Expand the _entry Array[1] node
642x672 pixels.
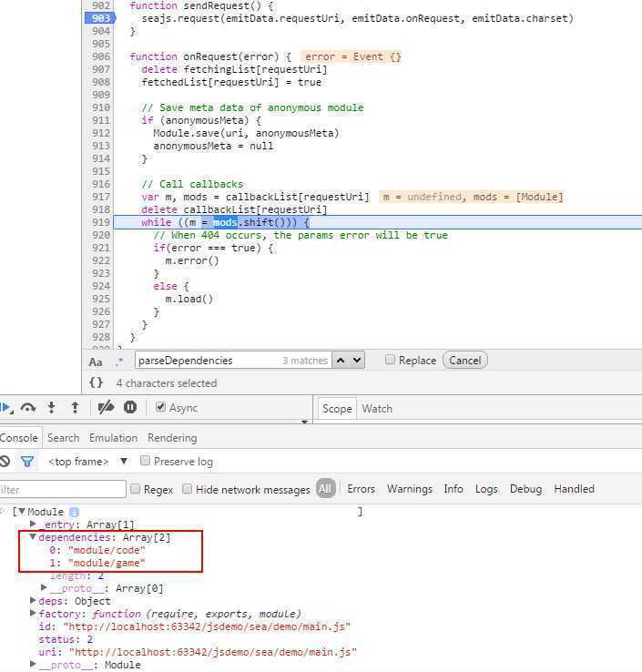tap(33, 524)
